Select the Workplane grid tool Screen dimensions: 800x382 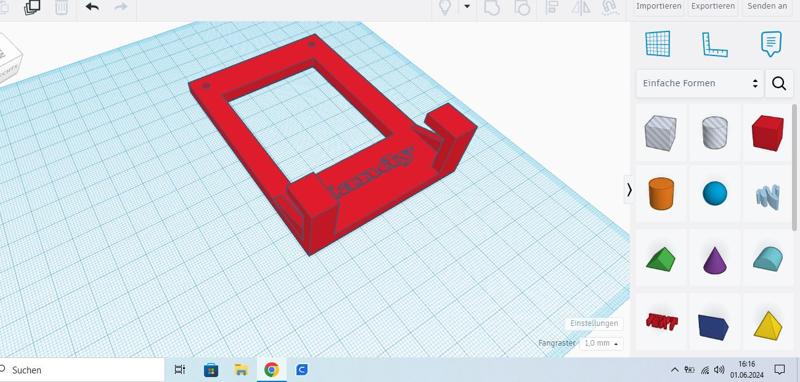pos(658,44)
